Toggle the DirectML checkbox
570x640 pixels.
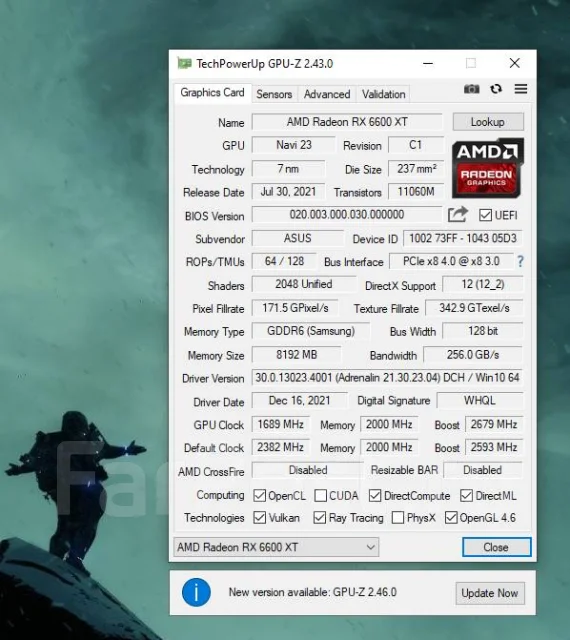(466, 496)
